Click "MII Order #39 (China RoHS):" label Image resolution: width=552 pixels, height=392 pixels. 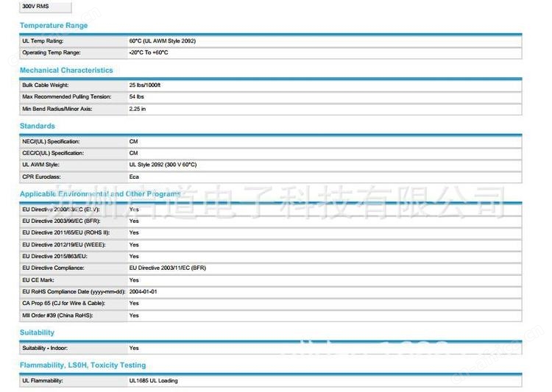tap(57, 316)
